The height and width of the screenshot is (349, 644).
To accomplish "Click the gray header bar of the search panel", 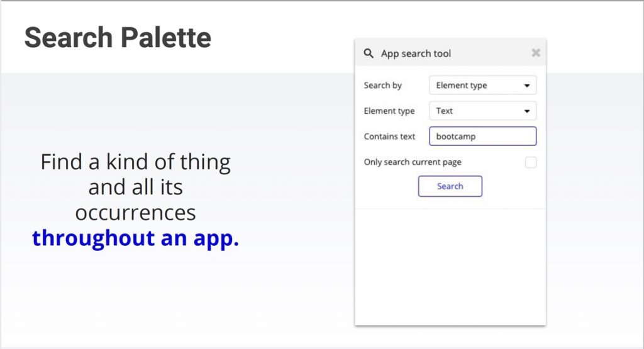I will pos(450,53).
